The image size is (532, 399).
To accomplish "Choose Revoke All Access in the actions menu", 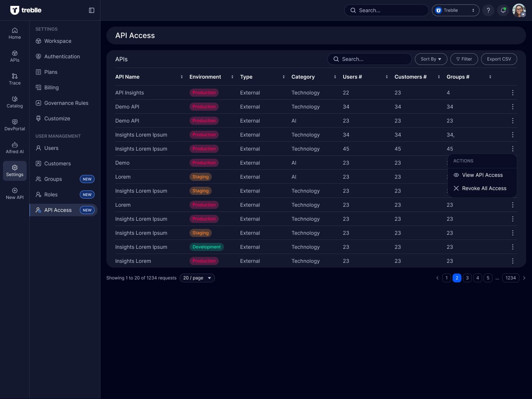I will click(484, 188).
